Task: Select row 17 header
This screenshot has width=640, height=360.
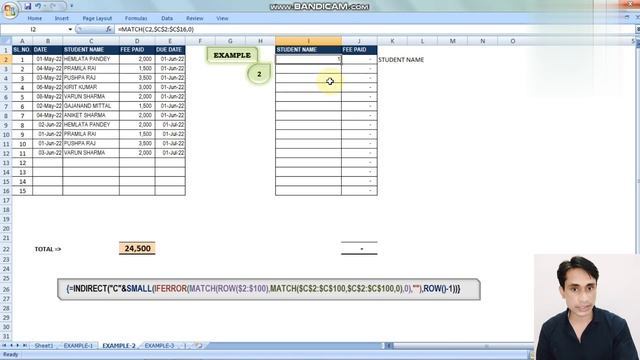Action: 6,200
